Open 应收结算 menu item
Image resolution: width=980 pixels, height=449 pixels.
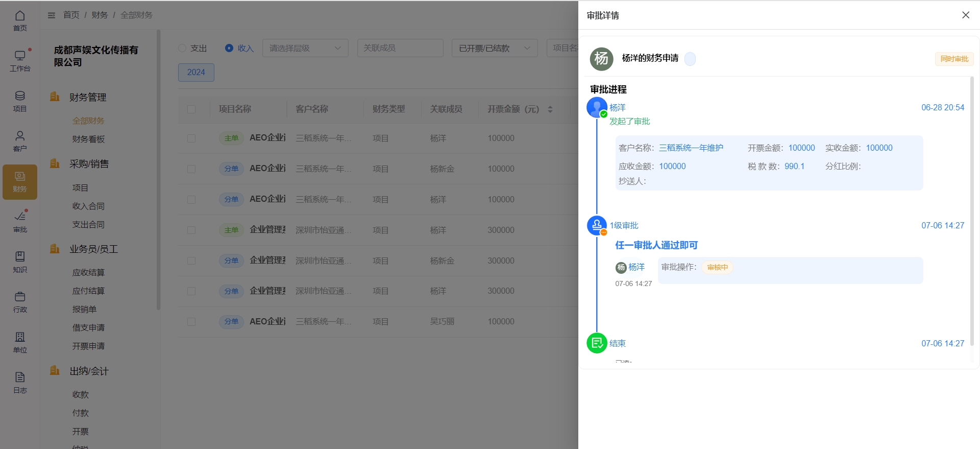click(x=88, y=272)
